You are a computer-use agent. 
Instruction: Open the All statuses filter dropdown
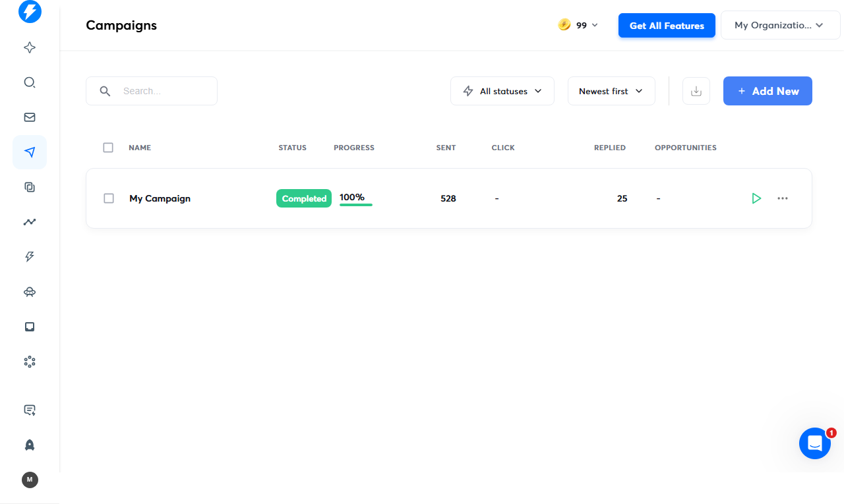pos(502,91)
